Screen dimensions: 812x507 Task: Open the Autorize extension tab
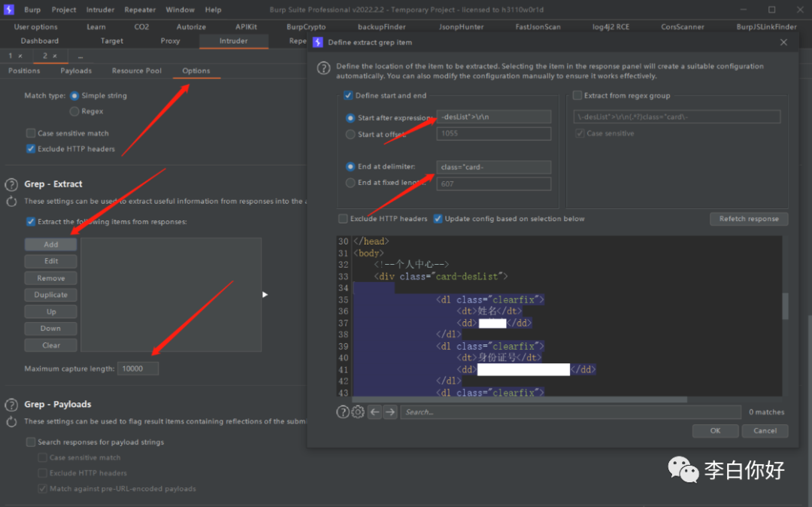tap(191, 27)
